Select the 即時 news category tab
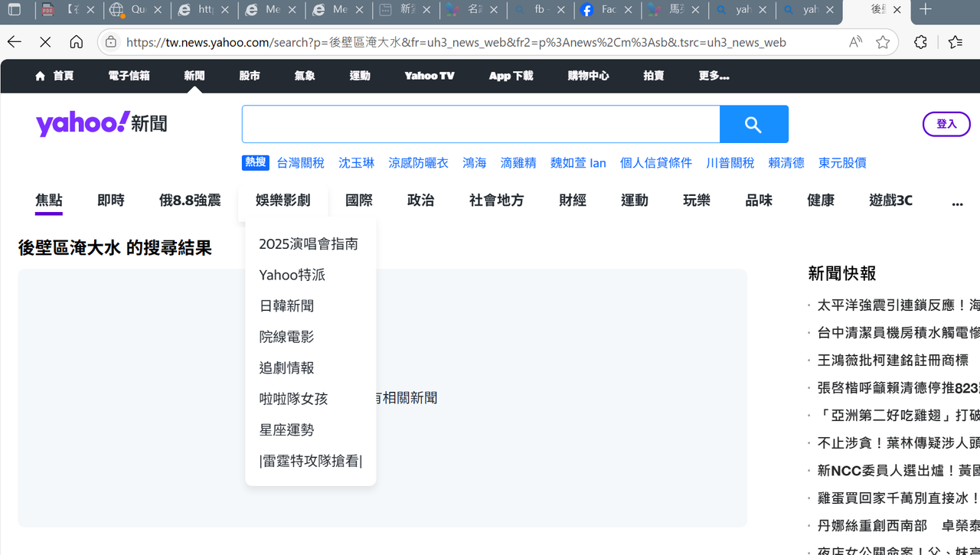 [x=111, y=201]
